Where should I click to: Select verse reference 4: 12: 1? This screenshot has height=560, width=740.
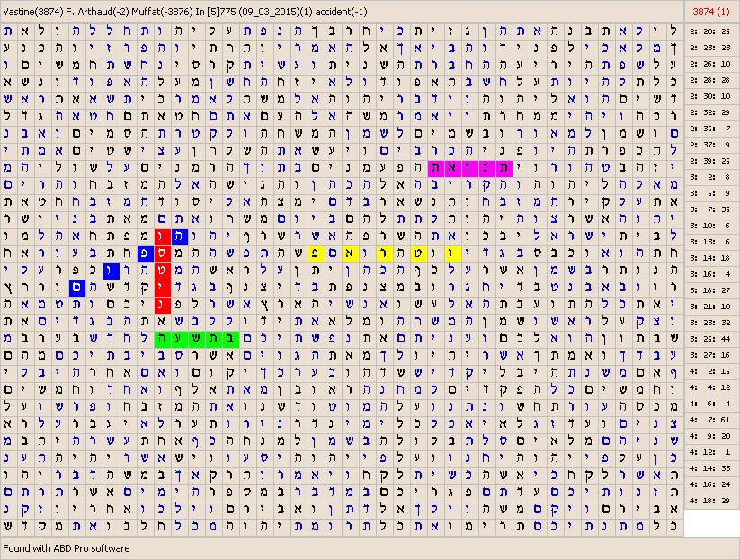[711, 451]
